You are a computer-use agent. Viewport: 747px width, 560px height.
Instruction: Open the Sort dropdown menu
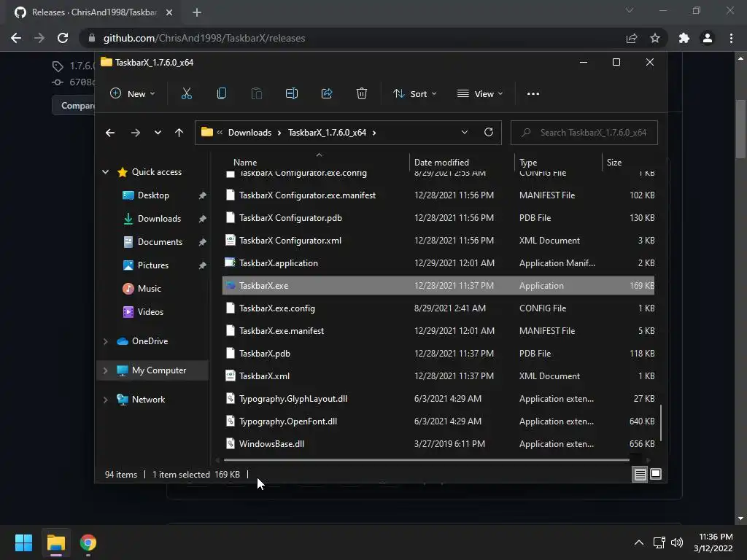pos(414,94)
